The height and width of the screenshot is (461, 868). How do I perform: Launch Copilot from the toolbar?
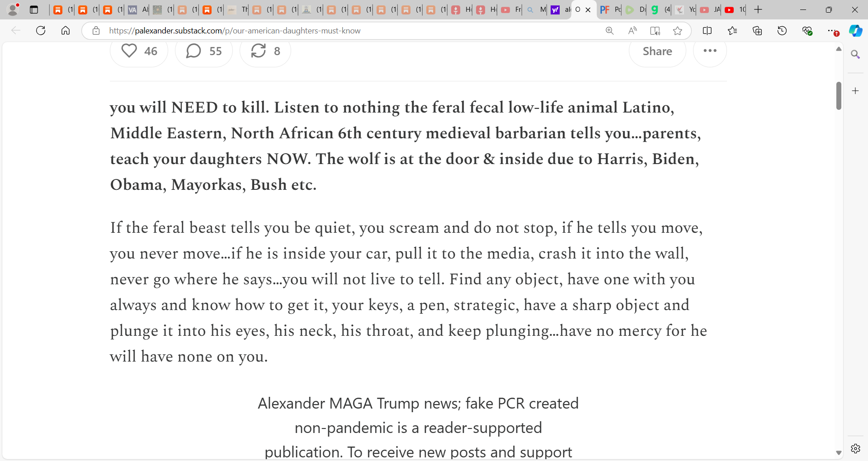[x=855, y=31]
